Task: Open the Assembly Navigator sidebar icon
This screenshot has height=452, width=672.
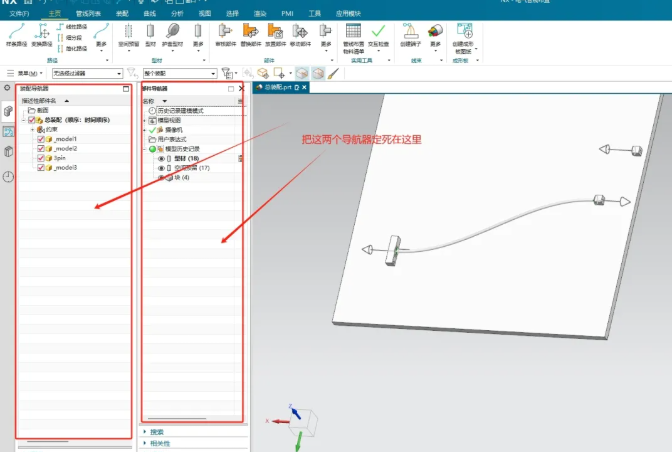Action: point(8,110)
